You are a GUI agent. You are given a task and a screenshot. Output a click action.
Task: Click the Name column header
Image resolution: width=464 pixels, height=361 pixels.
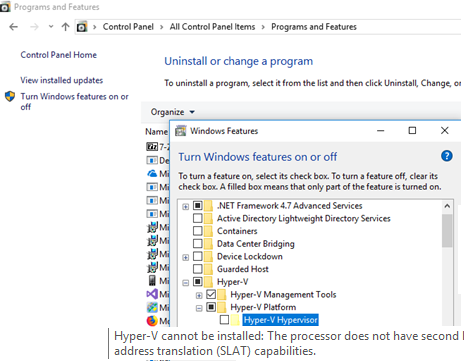(x=156, y=132)
